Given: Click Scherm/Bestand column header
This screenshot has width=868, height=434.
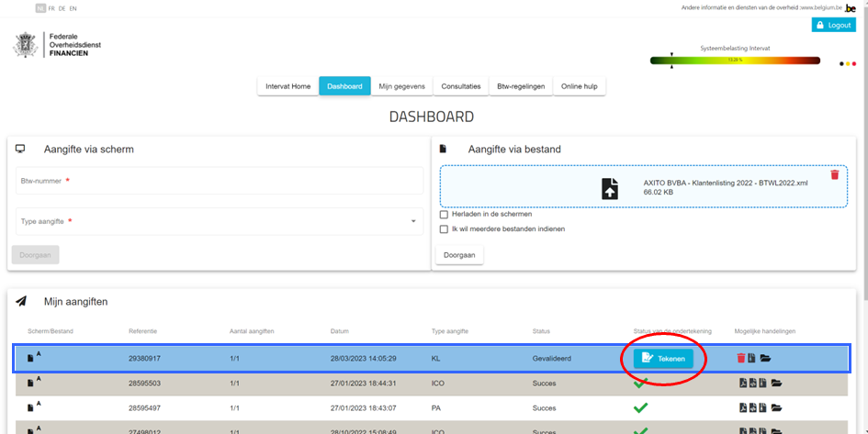Looking at the screenshot, I should coord(51,331).
